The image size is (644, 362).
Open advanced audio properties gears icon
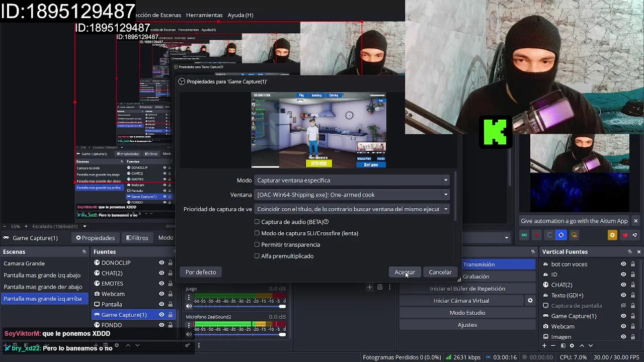[187, 345]
